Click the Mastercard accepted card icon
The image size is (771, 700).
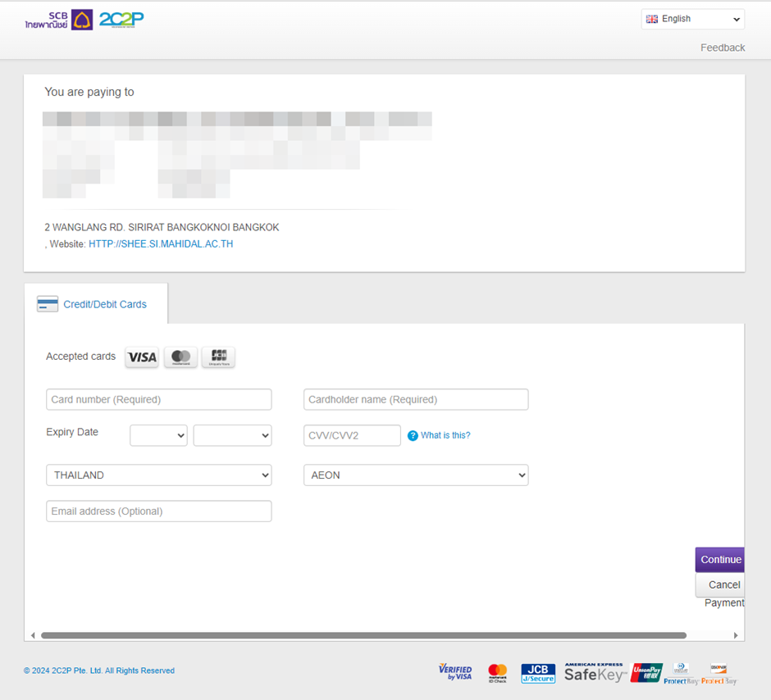click(180, 357)
